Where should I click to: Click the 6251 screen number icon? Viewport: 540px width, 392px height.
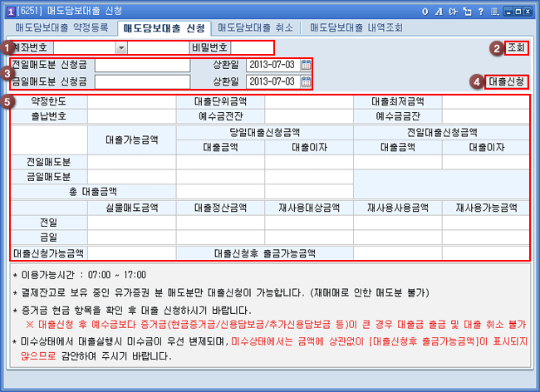(10, 11)
